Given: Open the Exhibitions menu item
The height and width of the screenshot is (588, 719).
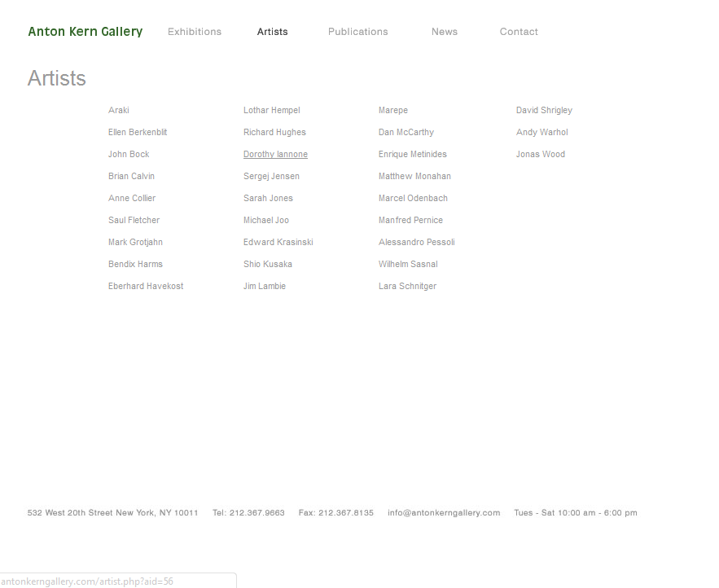Looking at the screenshot, I should coord(195,32).
